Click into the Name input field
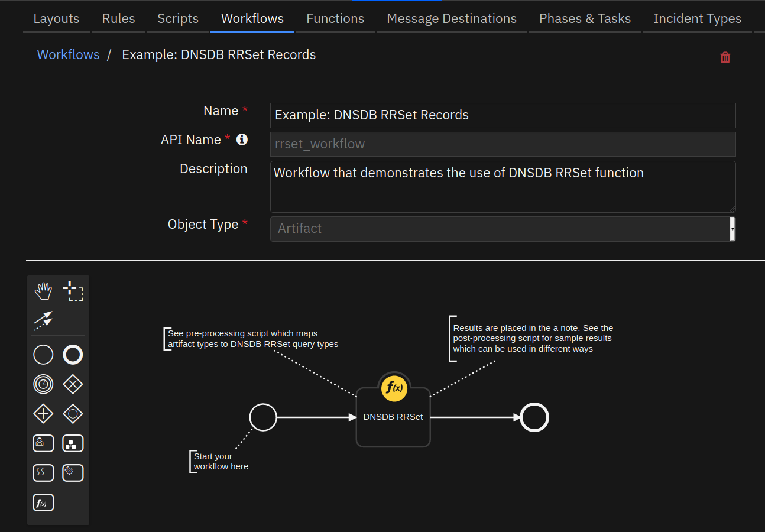The height and width of the screenshot is (532, 765). point(503,115)
